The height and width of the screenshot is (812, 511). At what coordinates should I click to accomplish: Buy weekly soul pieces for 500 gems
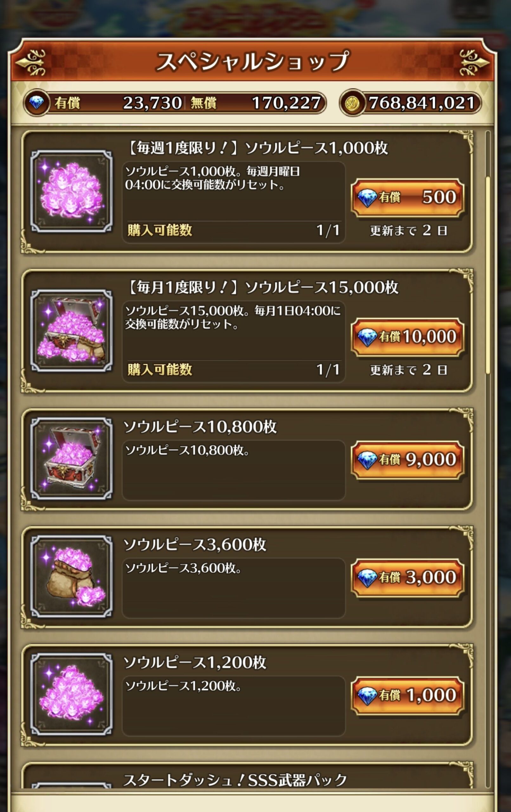coord(408,198)
